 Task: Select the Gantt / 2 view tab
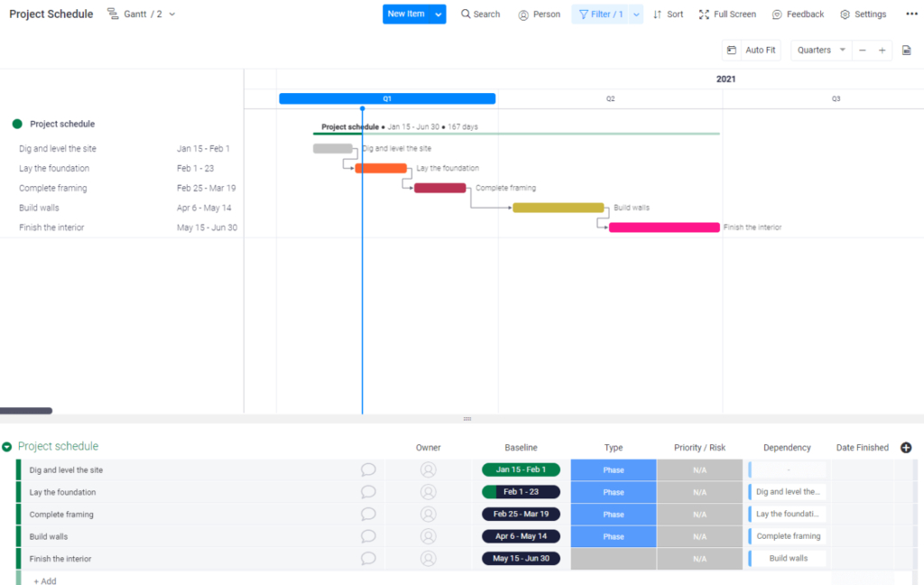point(142,14)
